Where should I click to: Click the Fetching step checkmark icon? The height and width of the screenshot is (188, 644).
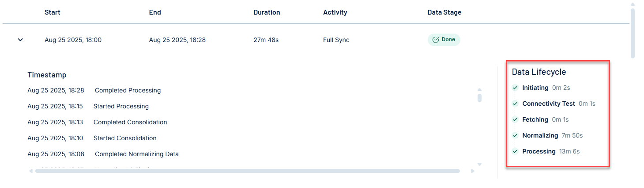pyautogui.click(x=515, y=119)
